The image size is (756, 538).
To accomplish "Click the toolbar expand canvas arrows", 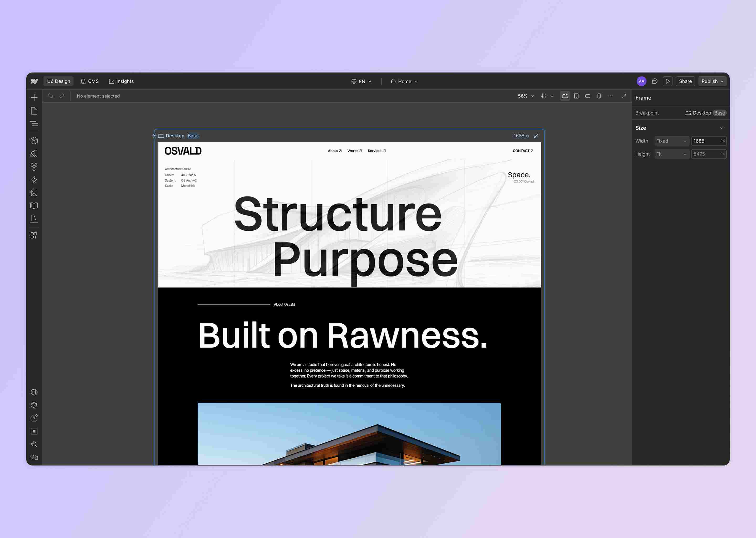I will coord(624,96).
